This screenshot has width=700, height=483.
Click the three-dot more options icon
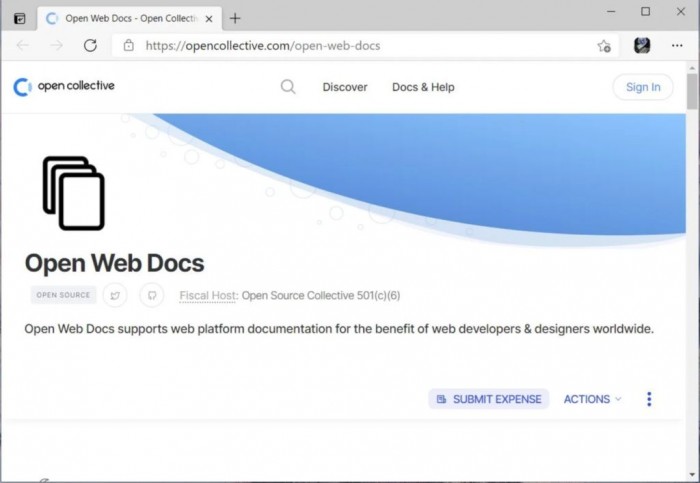649,399
